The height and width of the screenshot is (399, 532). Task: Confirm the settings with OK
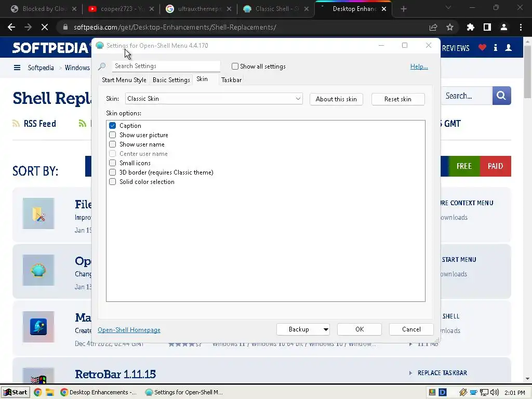tap(360, 329)
